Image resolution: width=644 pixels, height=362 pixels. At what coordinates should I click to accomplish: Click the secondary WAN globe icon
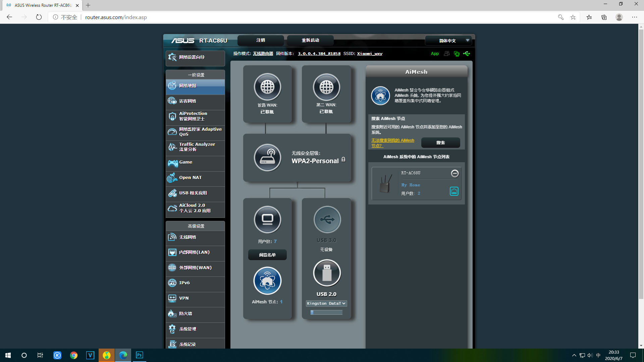coord(326,87)
